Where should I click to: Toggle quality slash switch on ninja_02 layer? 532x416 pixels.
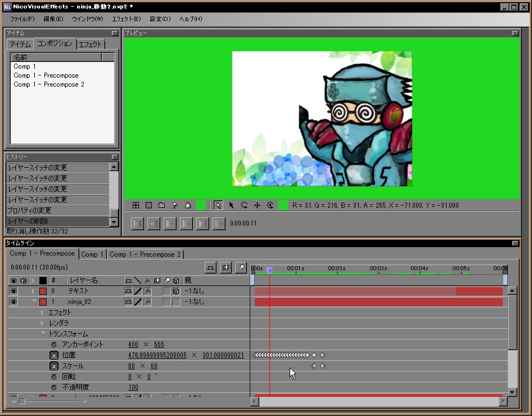(x=138, y=302)
